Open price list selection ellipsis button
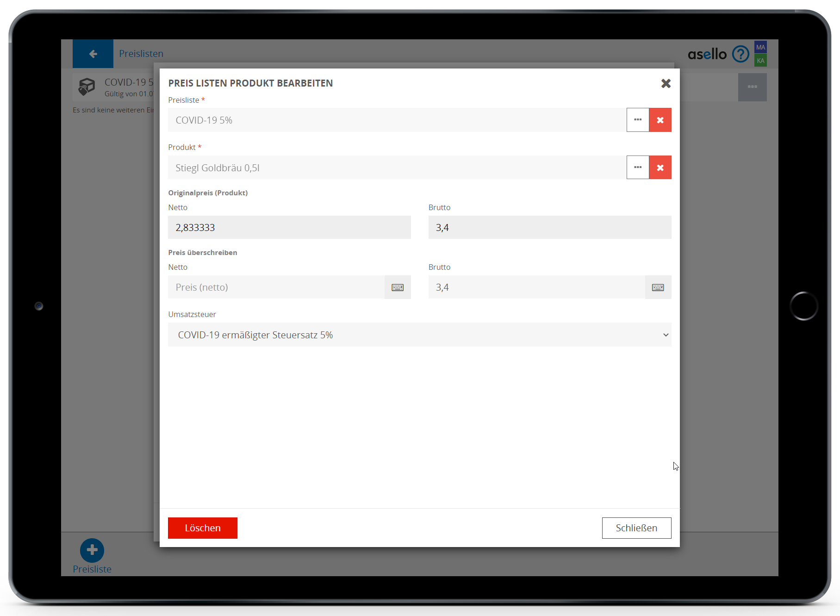This screenshot has width=840, height=616. click(638, 120)
